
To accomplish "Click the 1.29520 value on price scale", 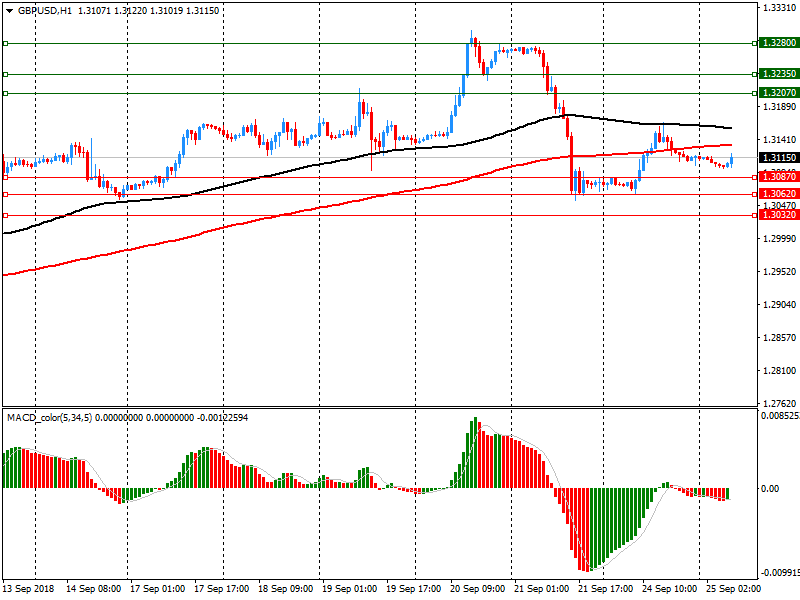I will 777,272.
